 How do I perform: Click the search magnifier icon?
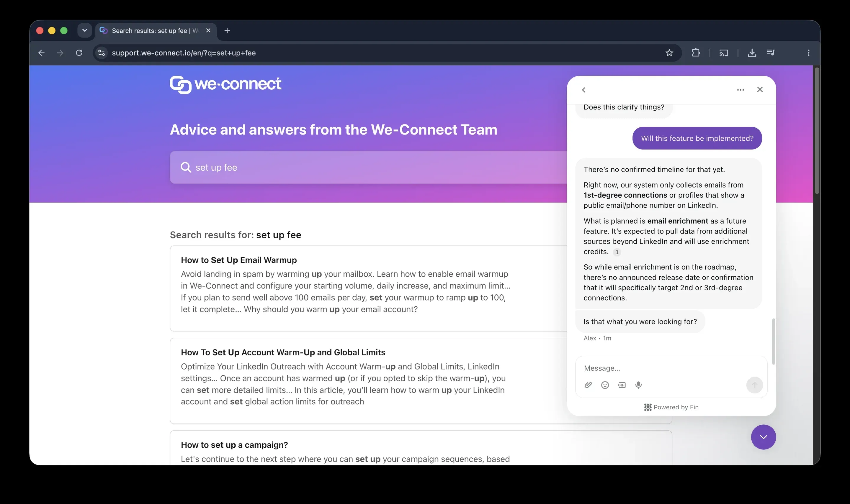coord(186,167)
